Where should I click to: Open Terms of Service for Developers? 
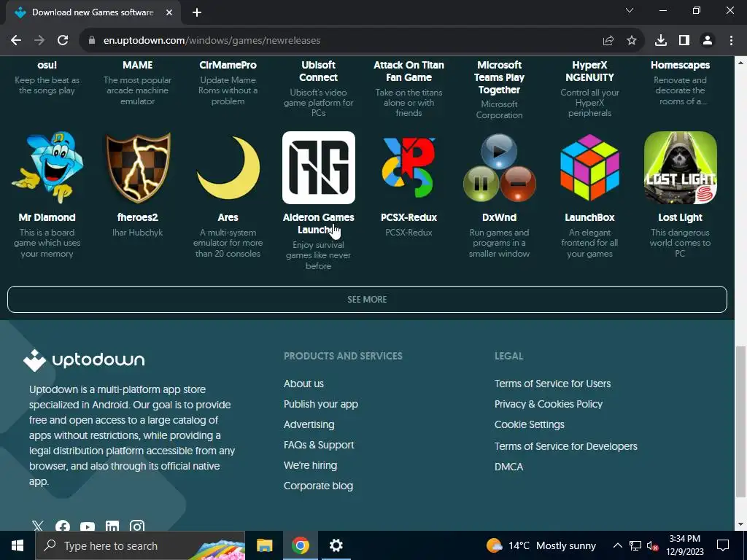point(566,447)
